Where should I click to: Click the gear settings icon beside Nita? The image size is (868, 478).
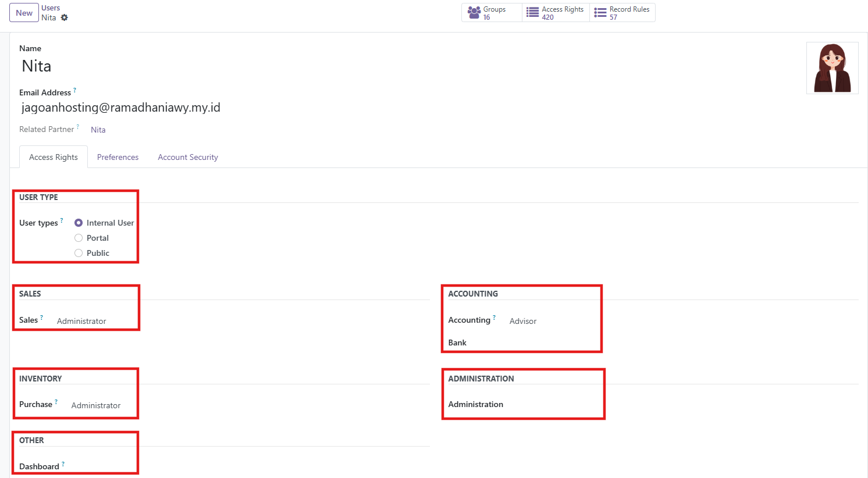[65, 17]
